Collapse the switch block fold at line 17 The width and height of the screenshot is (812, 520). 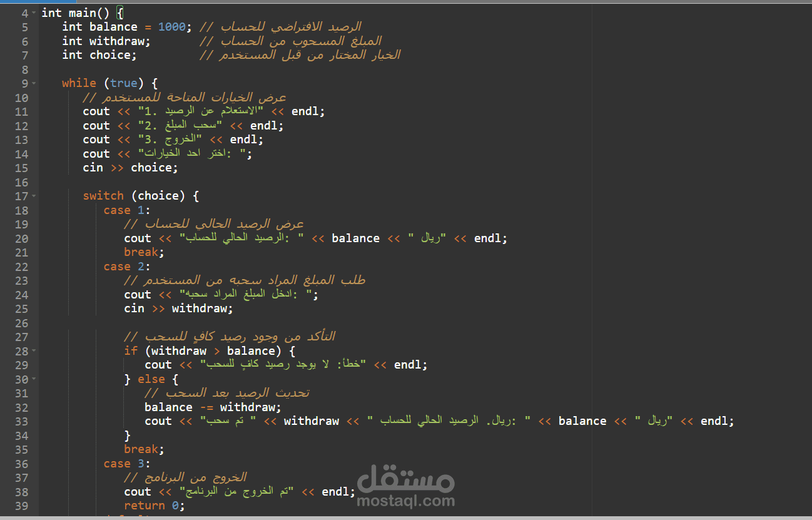pyautogui.click(x=34, y=196)
